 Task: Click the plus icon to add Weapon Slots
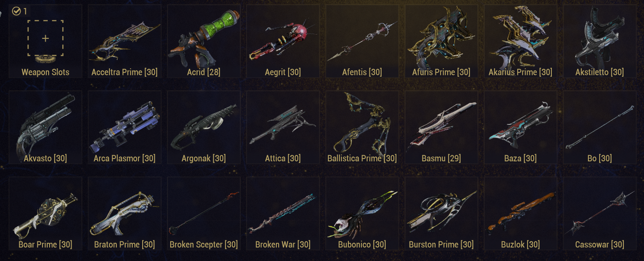click(45, 38)
